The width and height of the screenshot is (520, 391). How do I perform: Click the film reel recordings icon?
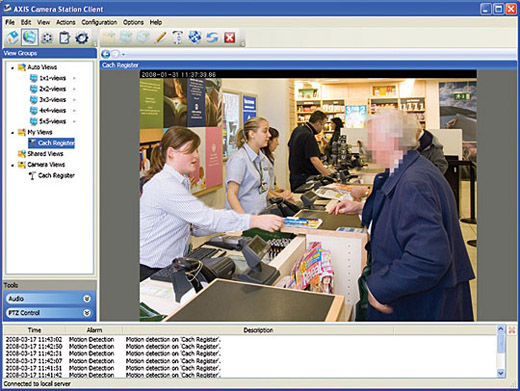47,37
